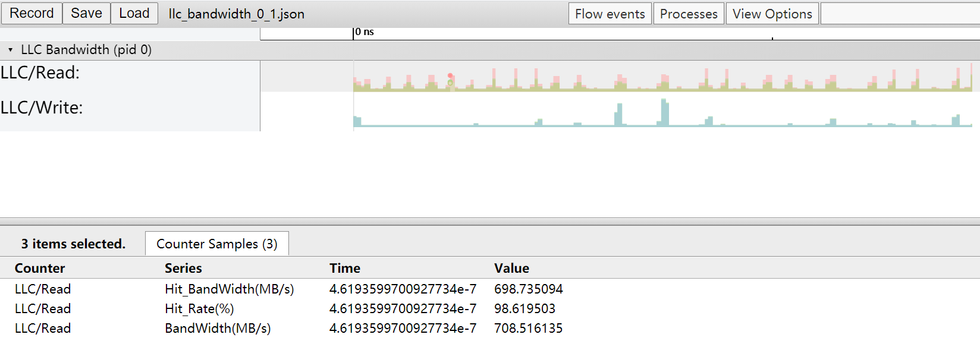Image resolution: width=980 pixels, height=347 pixels.
Task: Click the tallest LLC/Write bandwidth spike
Action: (x=665, y=112)
